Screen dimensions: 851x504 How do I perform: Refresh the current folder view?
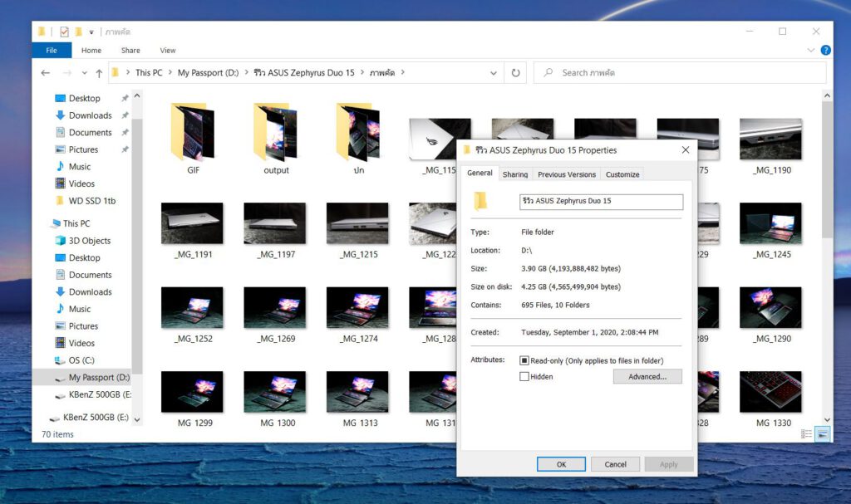[x=515, y=73]
